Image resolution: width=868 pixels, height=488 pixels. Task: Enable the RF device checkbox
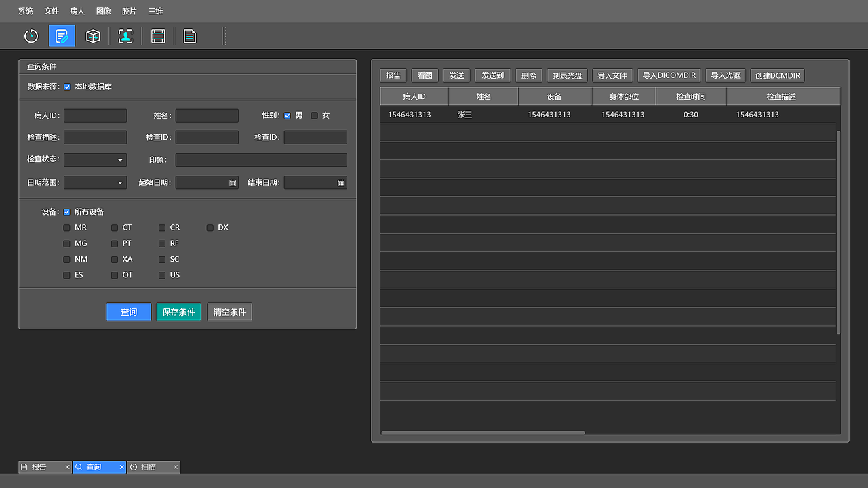click(162, 243)
